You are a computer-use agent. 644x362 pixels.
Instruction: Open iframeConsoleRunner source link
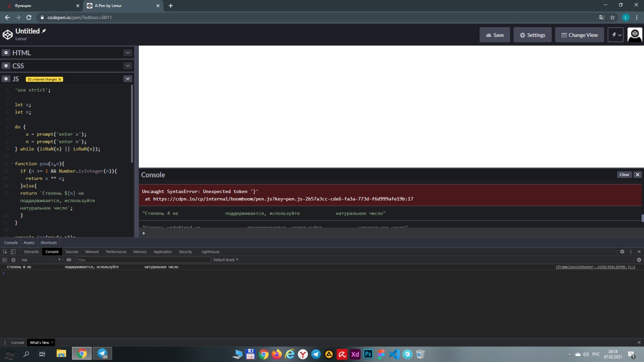[595, 267]
